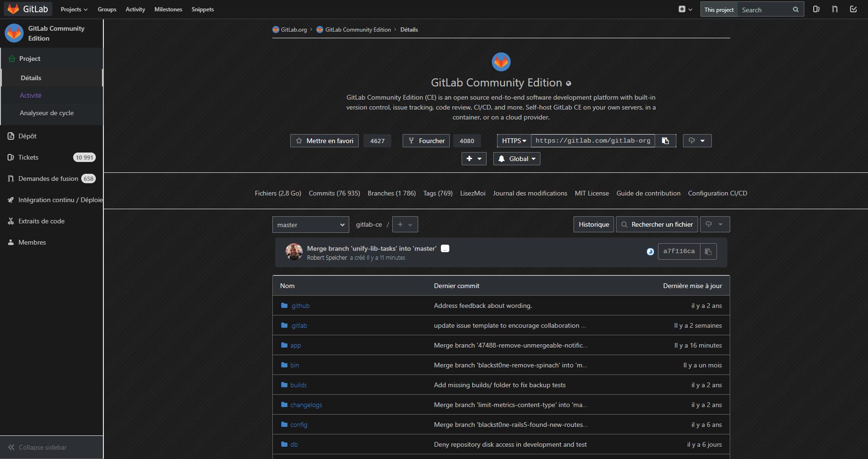The height and width of the screenshot is (459, 868).
Task: Open the to-do list checkmark icon
Action: pyautogui.click(x=853, y=8)
